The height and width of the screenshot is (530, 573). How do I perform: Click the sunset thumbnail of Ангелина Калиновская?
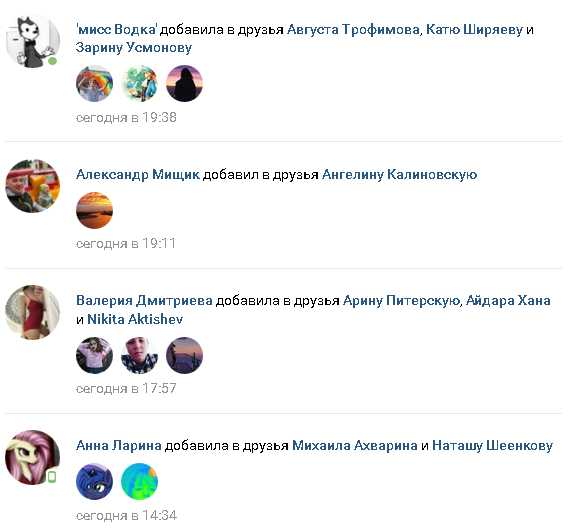[94, 211]
